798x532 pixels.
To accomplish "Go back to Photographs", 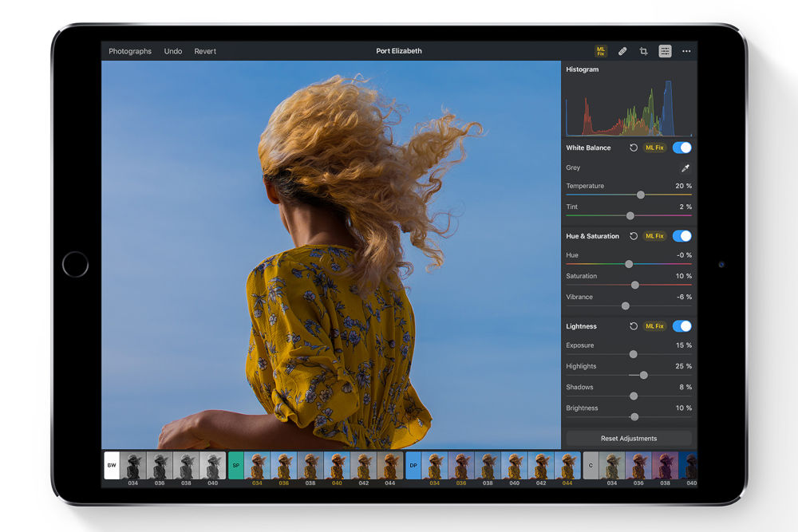I will tap(130, 51).
